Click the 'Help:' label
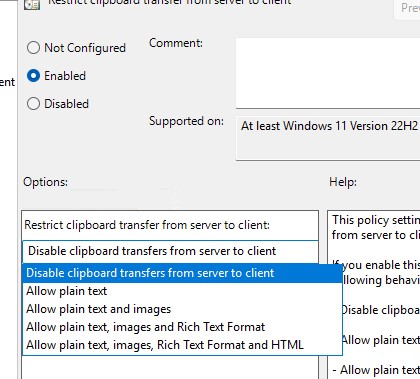The width and height of the screenshot is (420, 379). 343,182
